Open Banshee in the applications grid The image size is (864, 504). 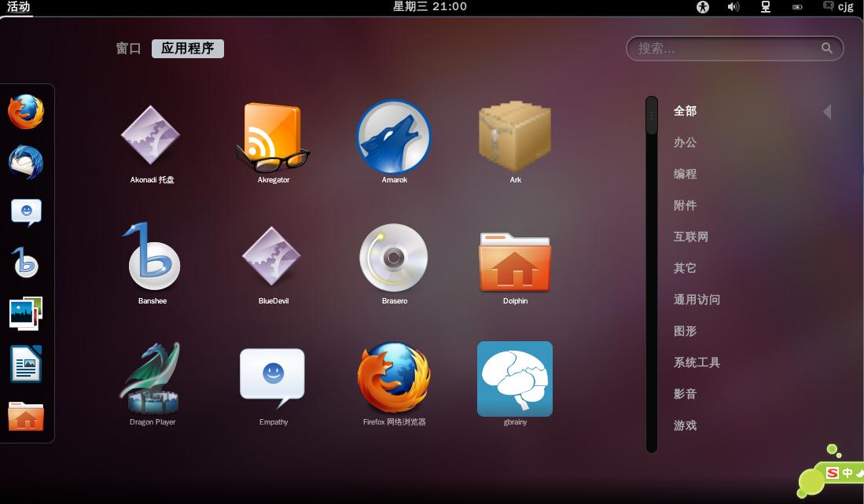[152, 263]
